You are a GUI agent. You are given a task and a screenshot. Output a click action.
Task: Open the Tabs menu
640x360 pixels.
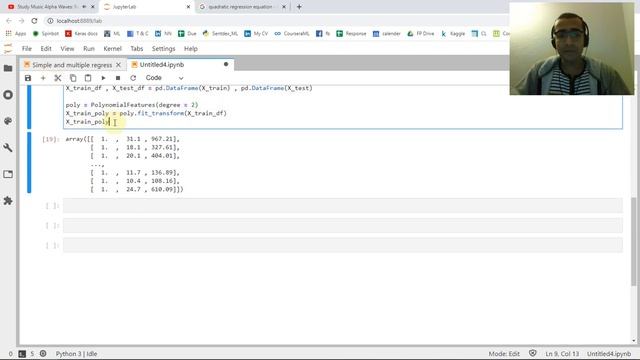137,49
